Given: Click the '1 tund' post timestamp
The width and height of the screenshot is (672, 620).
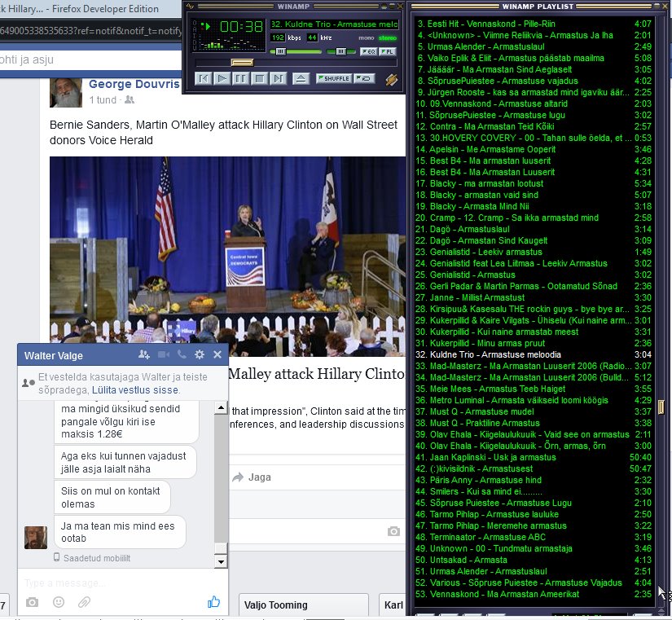Looking at the screenshot, I should (103, 100).
